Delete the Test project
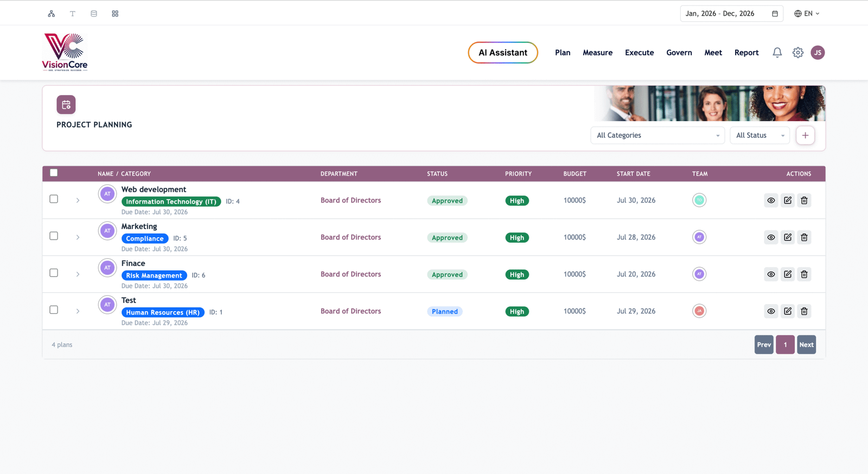This screenshot has width=868, height=474. click(805, 311)
